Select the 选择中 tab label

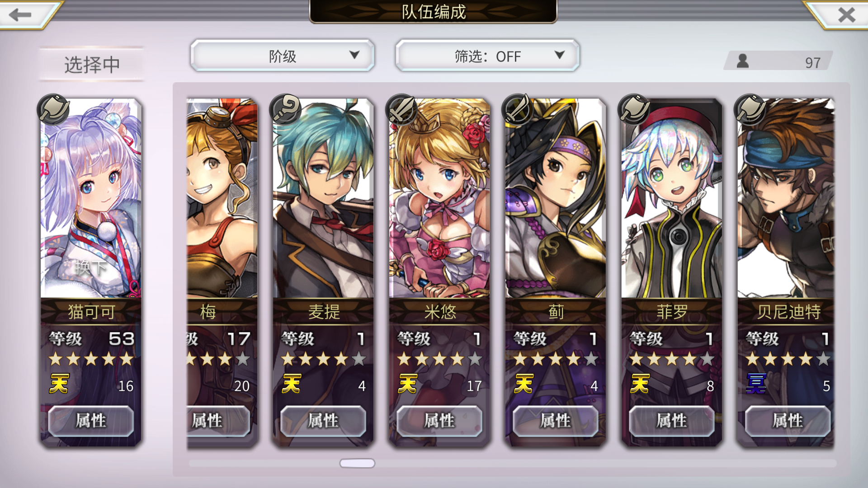(92, 64)
